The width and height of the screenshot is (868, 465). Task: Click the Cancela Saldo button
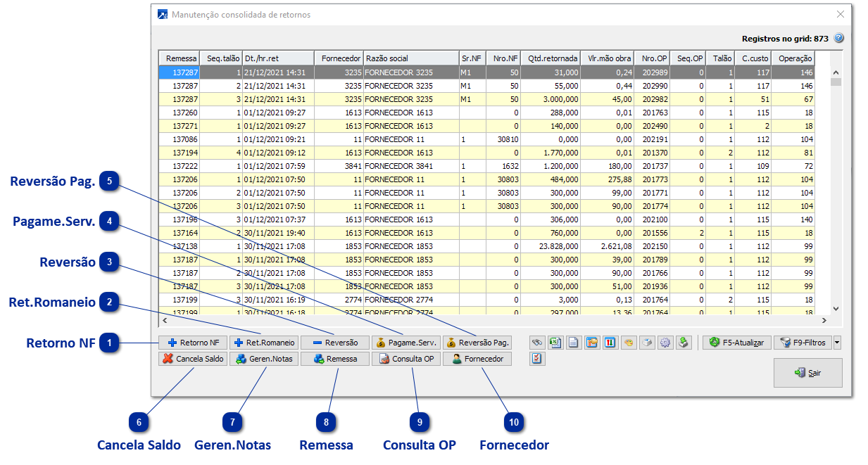[x=193, y=359]
